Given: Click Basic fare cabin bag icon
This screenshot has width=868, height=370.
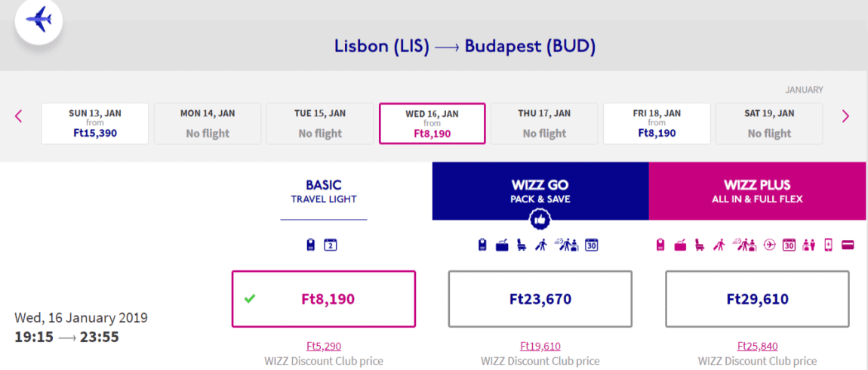Looking at the screenshot, I should pos(310,245).
